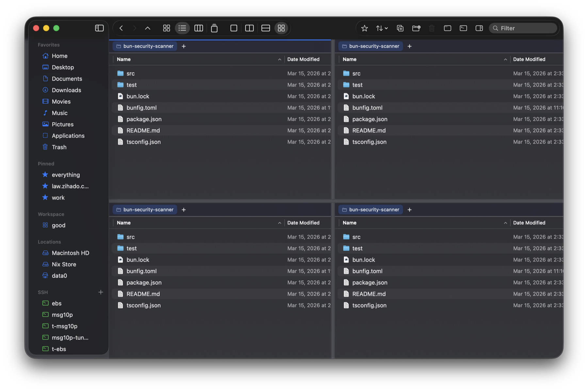Open the sort order dropdown
This screenshot has width=588, height=391.
[x=382, y=28]
